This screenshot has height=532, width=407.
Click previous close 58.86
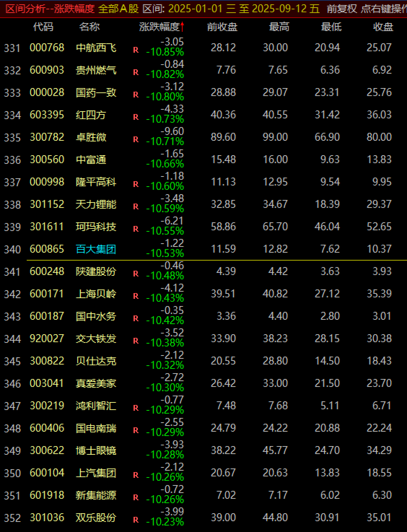pyautogui.click(x=223, y=227)
